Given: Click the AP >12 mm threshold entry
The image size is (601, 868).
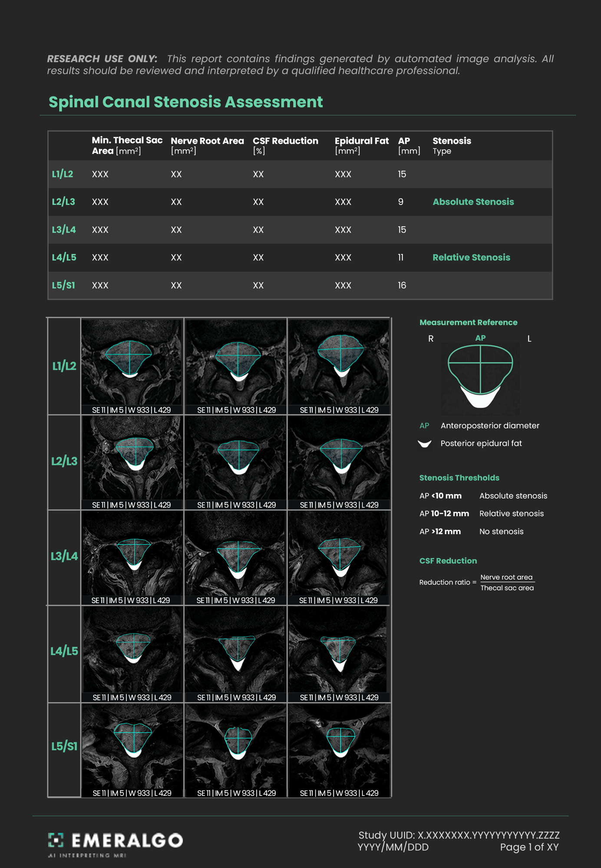Looking at the screenshot, I should (471, 531).
